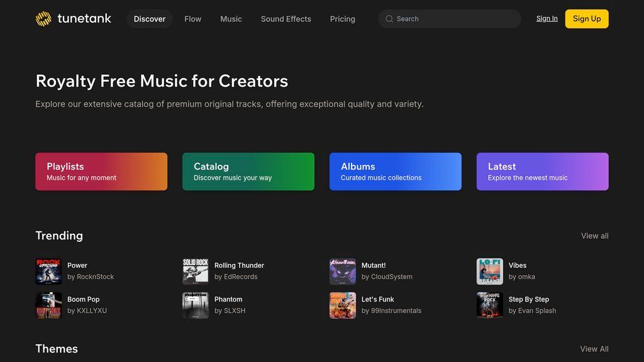View all Trending tracks
This screenshot has height=362, width=644.
point(595,236)
